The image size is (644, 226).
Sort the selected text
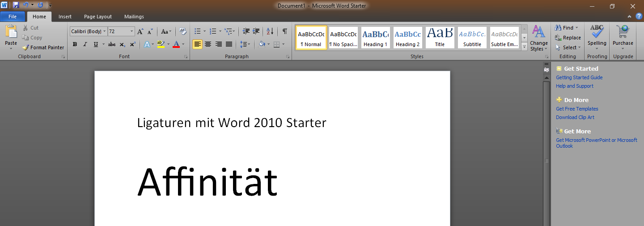[x=270, y=31]
